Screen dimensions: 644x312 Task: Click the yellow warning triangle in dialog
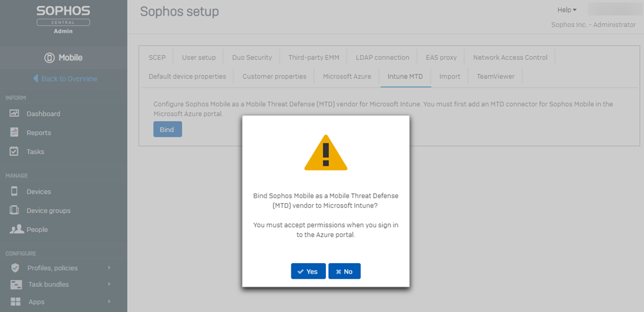[325, 152]
